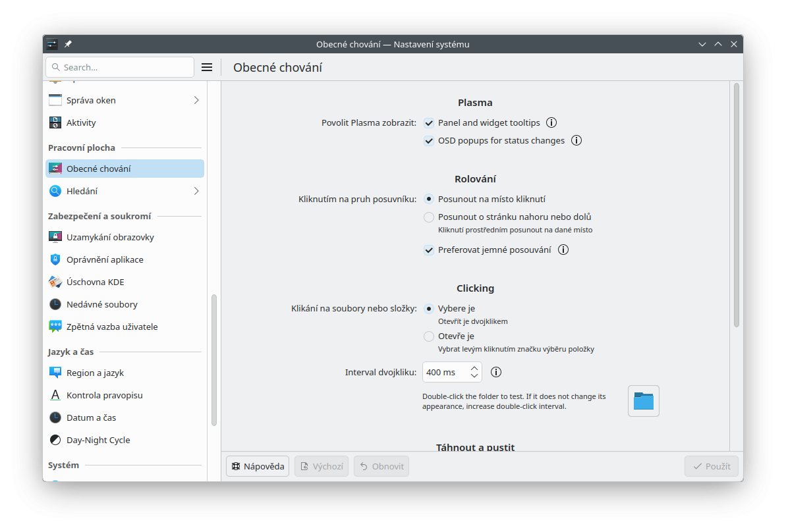The width and height of the screenshot is (786, 532).
Task: Expand the Hledání sidebar category
Action: coord(196,191)
